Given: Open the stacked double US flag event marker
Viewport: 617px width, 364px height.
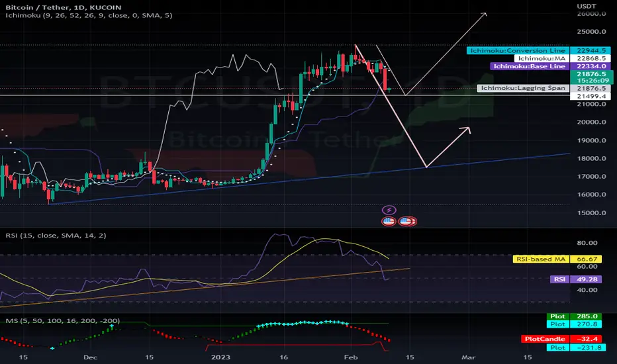Looking at the screenshot, I should pos(408,222).
